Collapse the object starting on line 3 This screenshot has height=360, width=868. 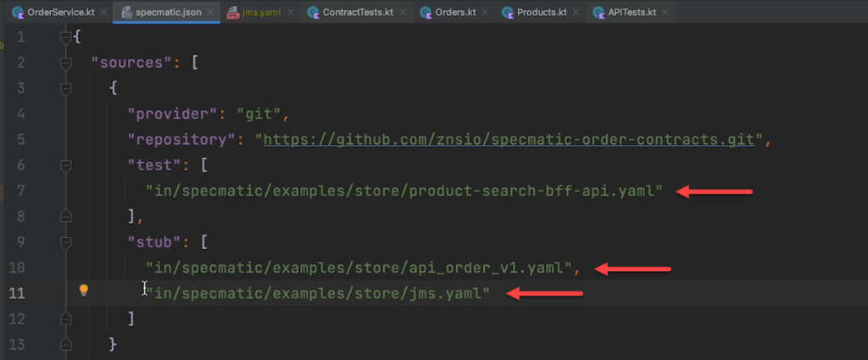(x=66, y=88)
